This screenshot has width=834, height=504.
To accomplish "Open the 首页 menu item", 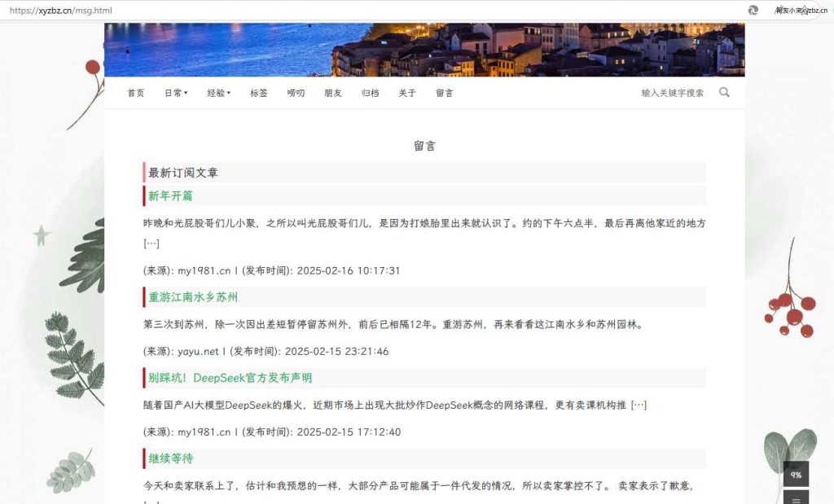I will click(x=135, y=92).
